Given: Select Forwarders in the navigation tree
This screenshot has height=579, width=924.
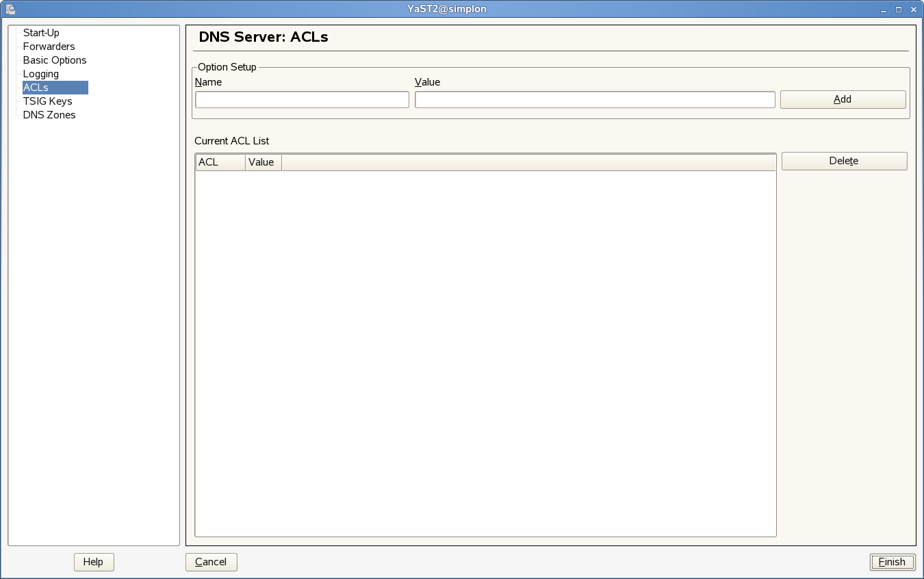Looking at the screenshot, I should (49, 47).
